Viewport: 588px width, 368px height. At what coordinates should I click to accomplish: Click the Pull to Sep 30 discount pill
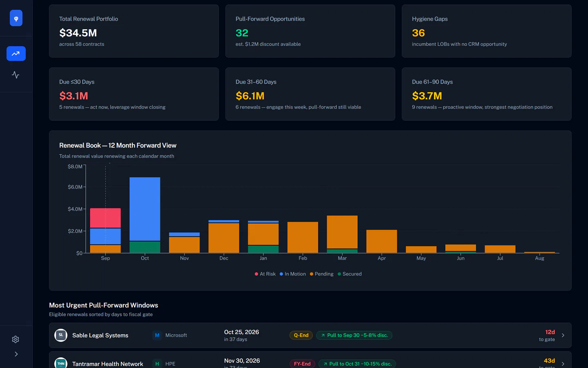(354, 335)
